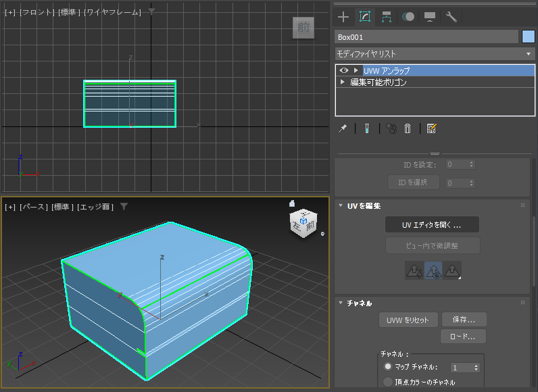Screen dimensions: 538x392
Task: Click UVW をリセット button
Action: click(x=408, y=320)
